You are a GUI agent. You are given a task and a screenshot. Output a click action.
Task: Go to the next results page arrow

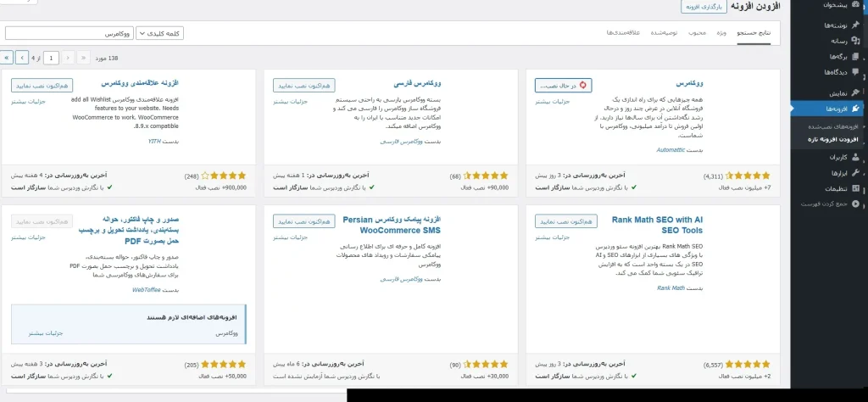click(23, 58)
